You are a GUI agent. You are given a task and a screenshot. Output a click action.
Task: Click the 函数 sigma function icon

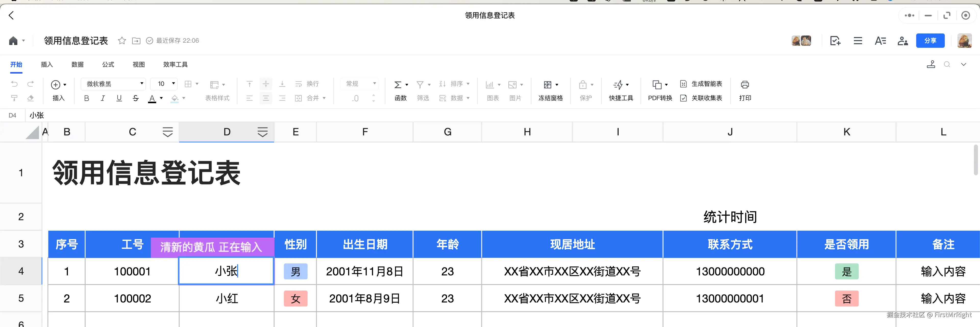(398, 85)
